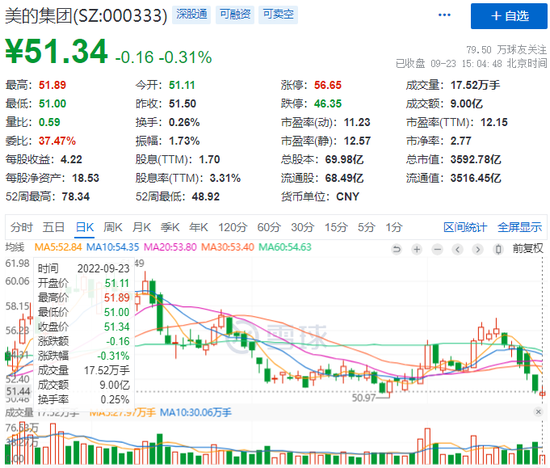Switch to the 15分 chart tab
This screenshot has height=468, width=550.
pos(336,227)
